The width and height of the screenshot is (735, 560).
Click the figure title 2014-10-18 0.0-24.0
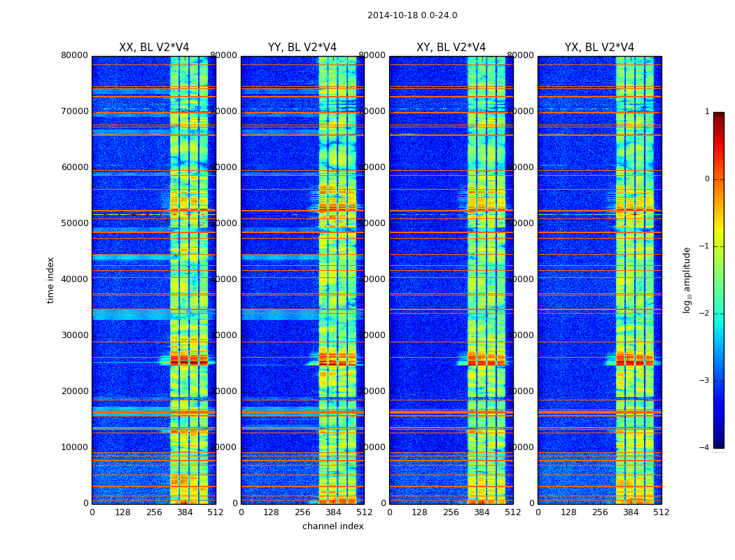pos(412,15)
